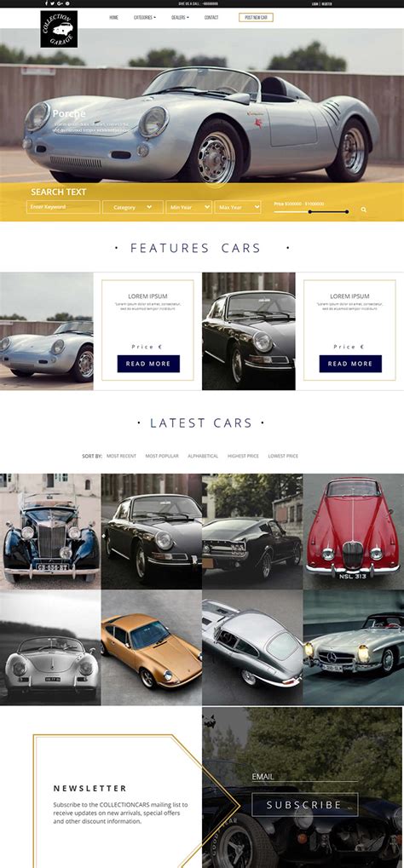Expand the Category dropdown
Viewport: 404px width, 868px height.
pyautogui.click(x=132, y=207)
